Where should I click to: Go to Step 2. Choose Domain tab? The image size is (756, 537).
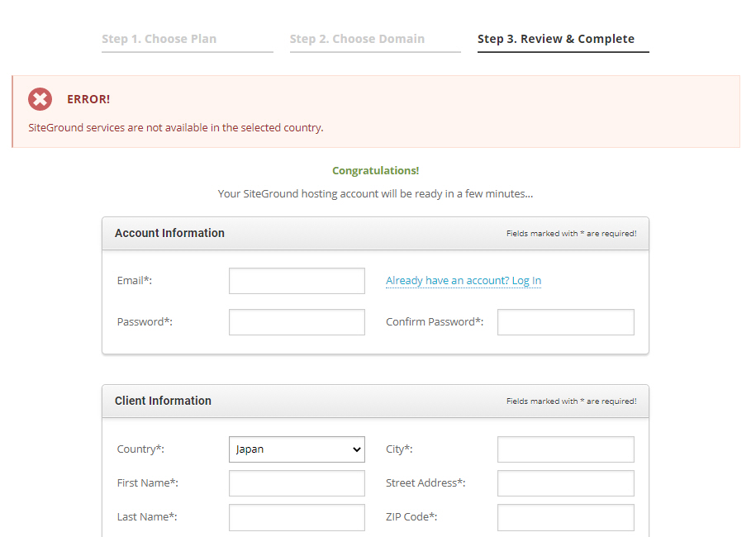tap(357, 39)
